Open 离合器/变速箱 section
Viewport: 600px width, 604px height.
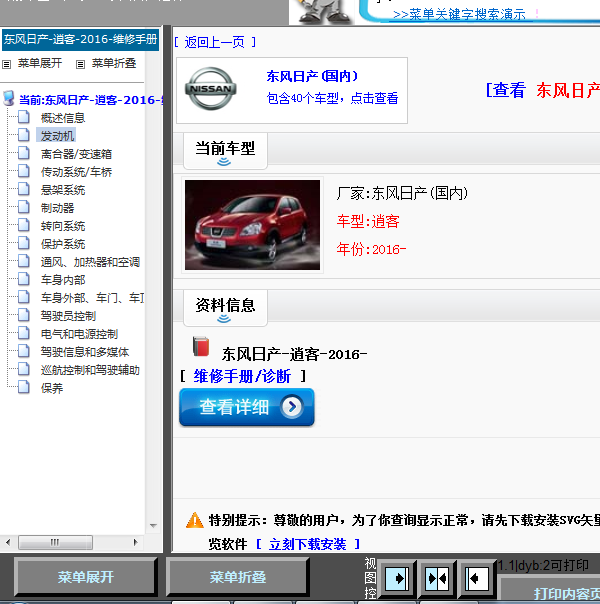(x=76, y=154)
